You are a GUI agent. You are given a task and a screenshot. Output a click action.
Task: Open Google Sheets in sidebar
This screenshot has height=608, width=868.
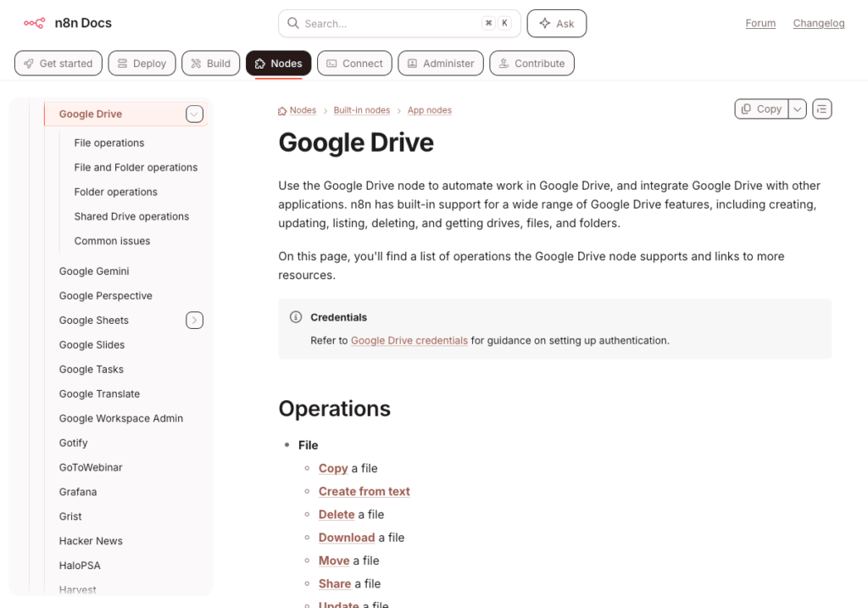pos(94,320)
